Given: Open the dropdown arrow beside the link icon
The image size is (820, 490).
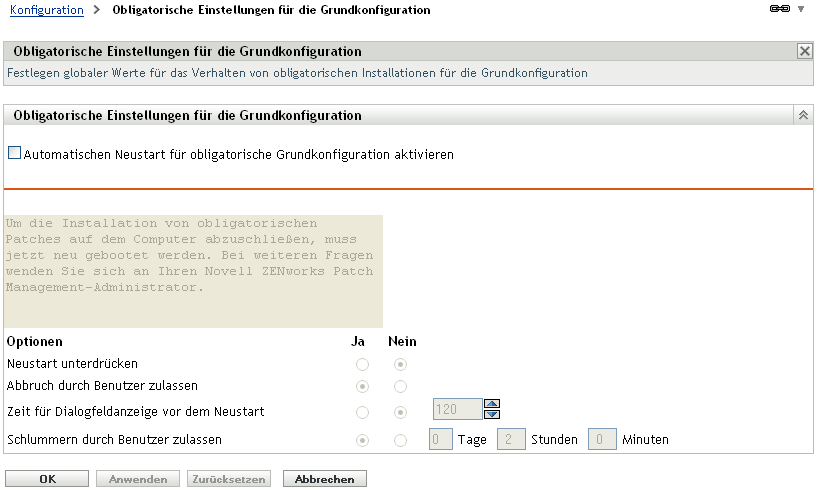Looking at the screenshot, I should [x=801, y=9].
